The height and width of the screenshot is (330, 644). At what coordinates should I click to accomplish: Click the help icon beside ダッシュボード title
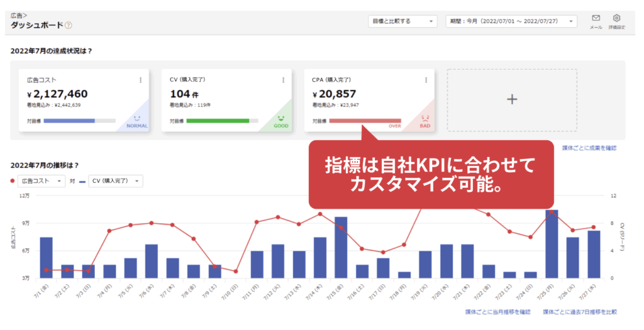pyautogui.click(x=69, y=26)
